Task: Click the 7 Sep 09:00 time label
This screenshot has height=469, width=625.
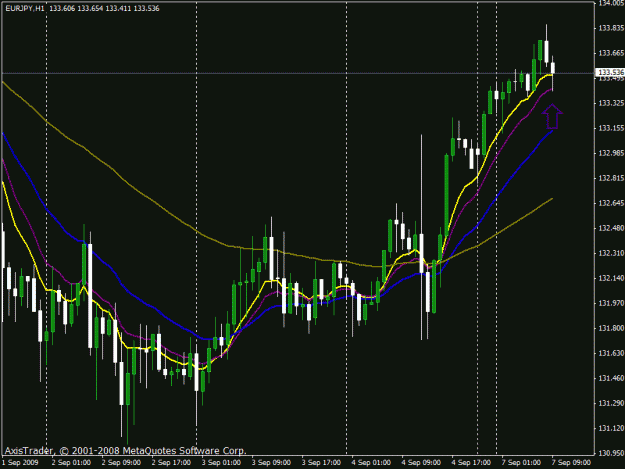Action: click(x=571, y=463)
